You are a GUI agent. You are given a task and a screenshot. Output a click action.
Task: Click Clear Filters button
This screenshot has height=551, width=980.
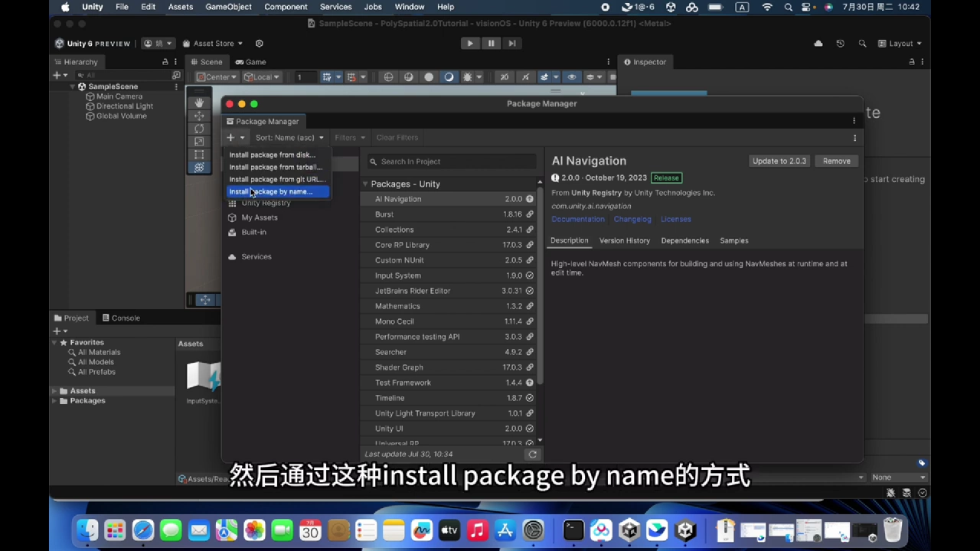[x=397, y=138]
